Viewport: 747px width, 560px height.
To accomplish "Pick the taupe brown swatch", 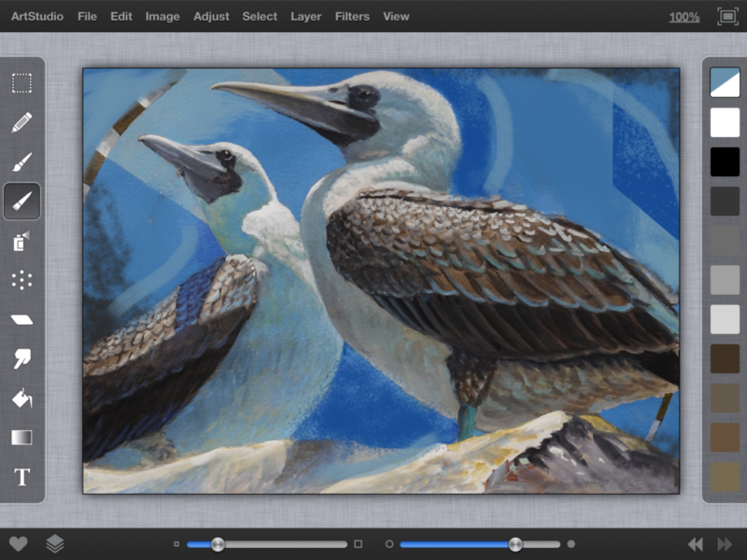I will [x=725, y=399].
